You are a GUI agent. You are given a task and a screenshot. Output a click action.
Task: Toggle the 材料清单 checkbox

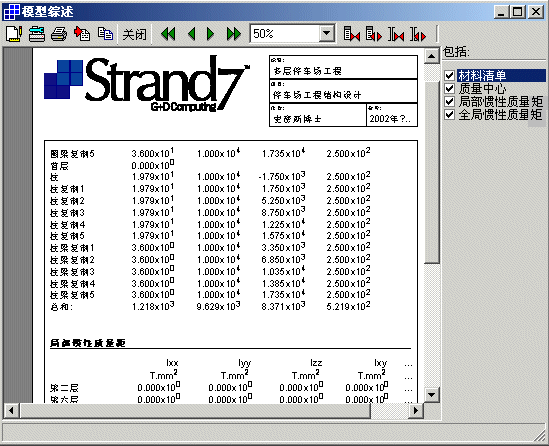point(450,76)
